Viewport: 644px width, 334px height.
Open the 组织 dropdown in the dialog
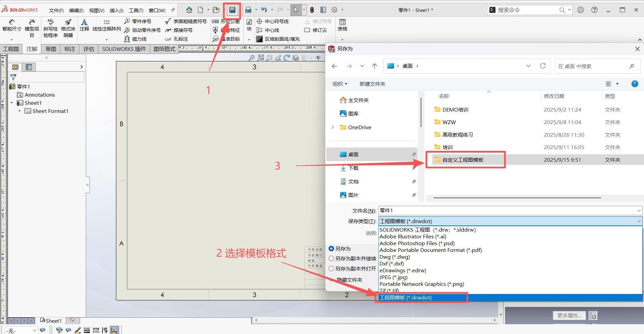pos(340,84)
